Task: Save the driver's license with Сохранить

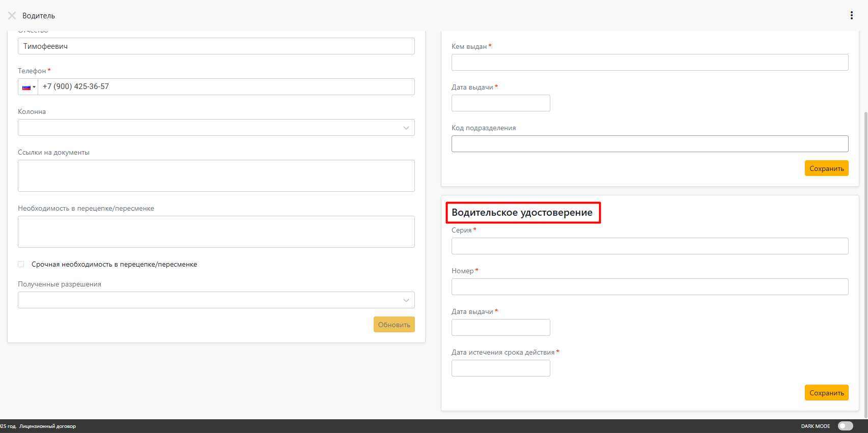Action: pos(826,393)
